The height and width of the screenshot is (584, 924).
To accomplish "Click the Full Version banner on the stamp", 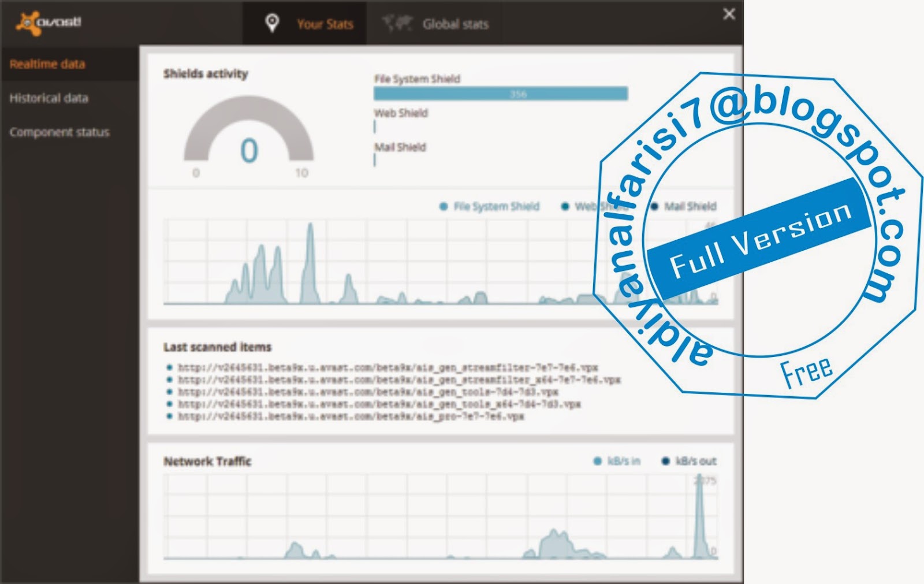I will coord(760,239).
